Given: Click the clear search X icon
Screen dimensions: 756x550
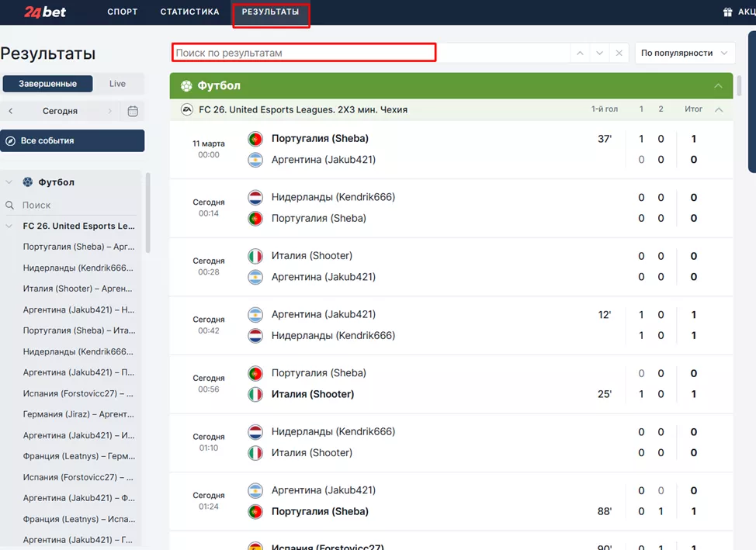Looking at the screenshot, I should click(x=619, y=53).
